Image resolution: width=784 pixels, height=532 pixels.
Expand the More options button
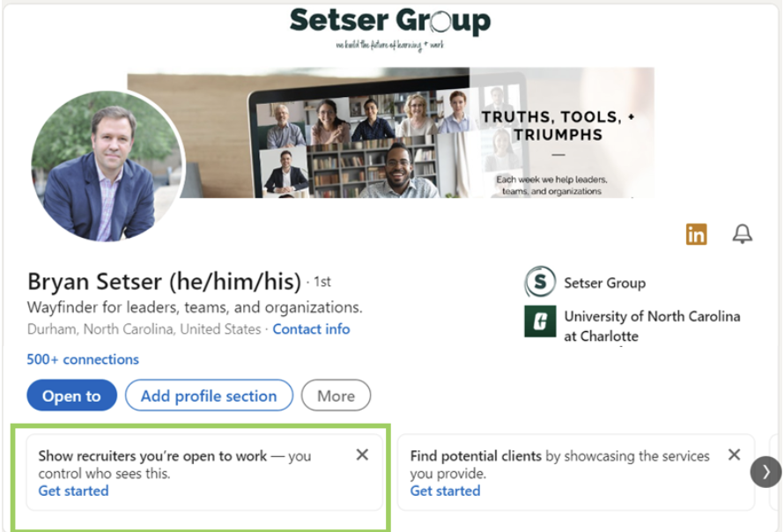pos(336,395)
